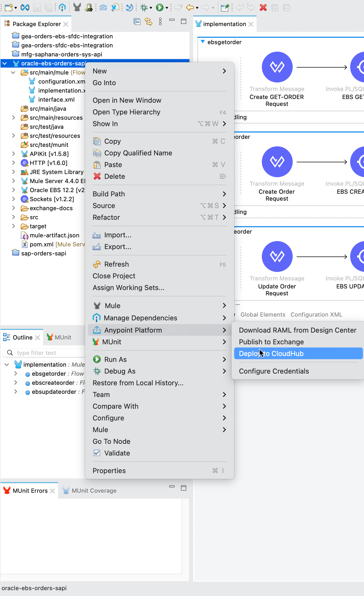
Task: Click the MUnit Errors tab icon
Action: (x=7, y=490)
